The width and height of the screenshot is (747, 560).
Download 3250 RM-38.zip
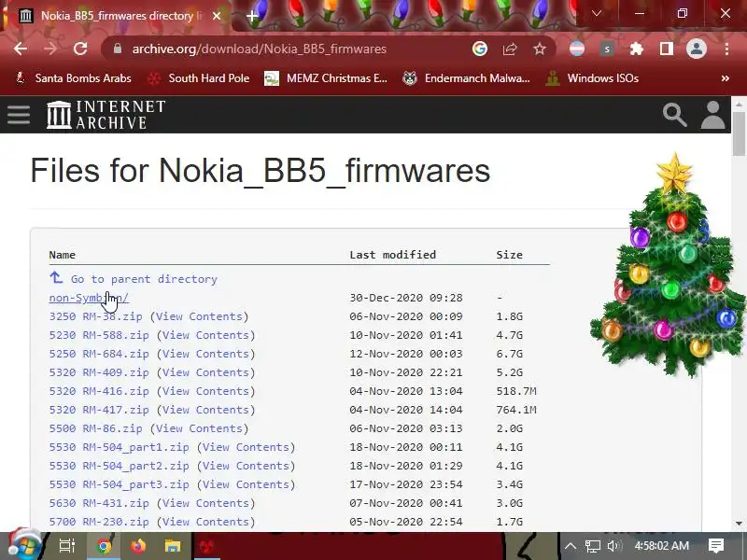pyautogui.click(x=95, y=316)
